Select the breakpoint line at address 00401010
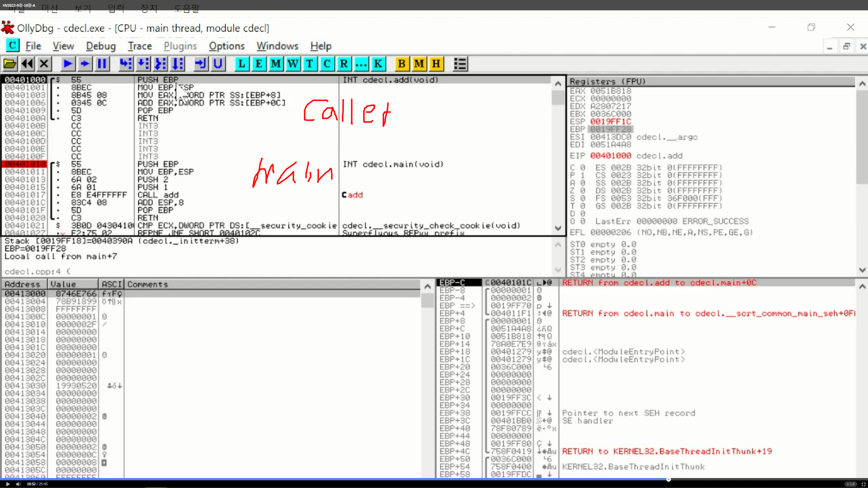This screenshot has height=488, width=868. pyautogui.click(x=276, y=164)
